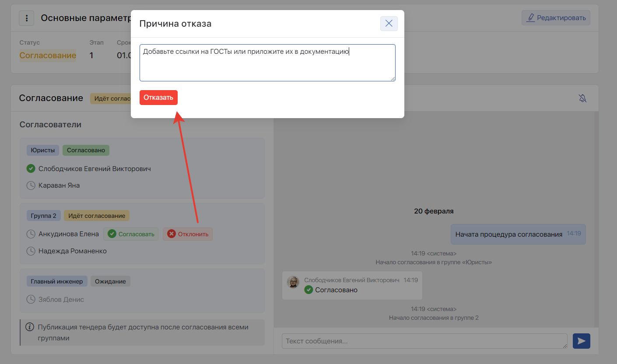
Task: Select the Главный инженер group tag
Action: coord(57,281)
